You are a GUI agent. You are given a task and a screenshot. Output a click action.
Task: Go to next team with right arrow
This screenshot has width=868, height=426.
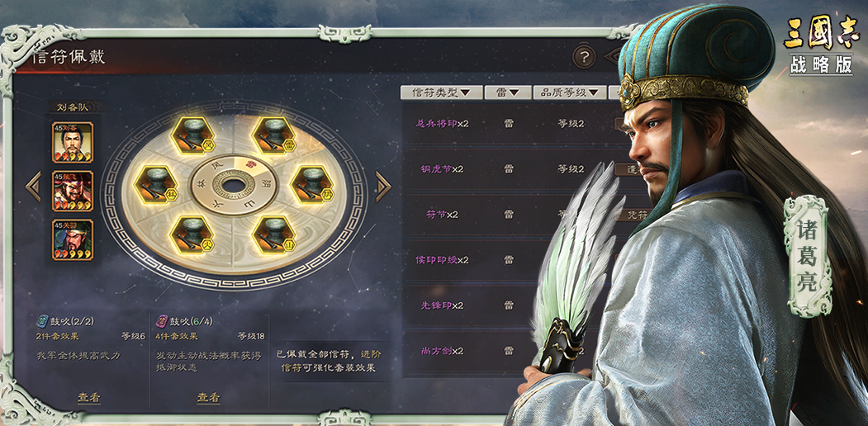pyautogui.click(x=383, y=186)
